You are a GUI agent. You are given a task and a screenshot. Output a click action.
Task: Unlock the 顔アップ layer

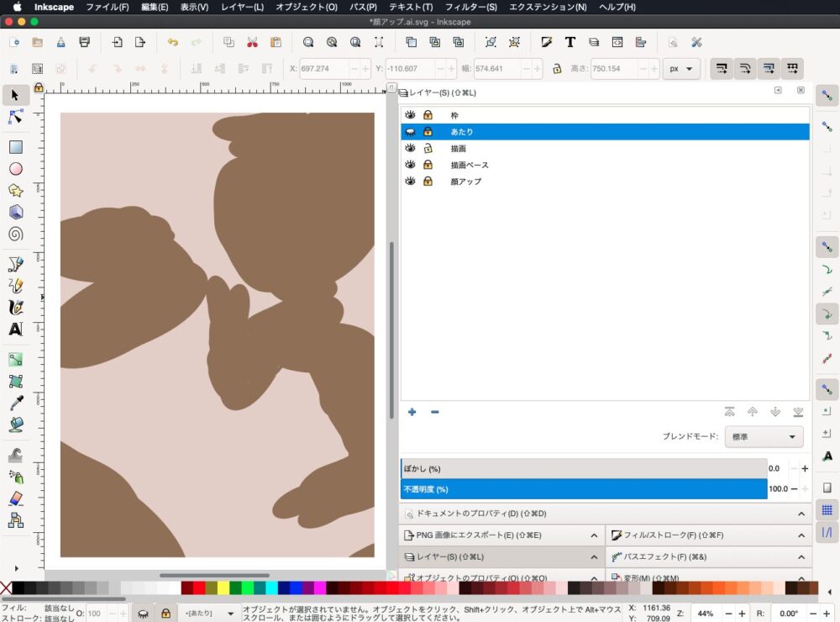[428, 182]
